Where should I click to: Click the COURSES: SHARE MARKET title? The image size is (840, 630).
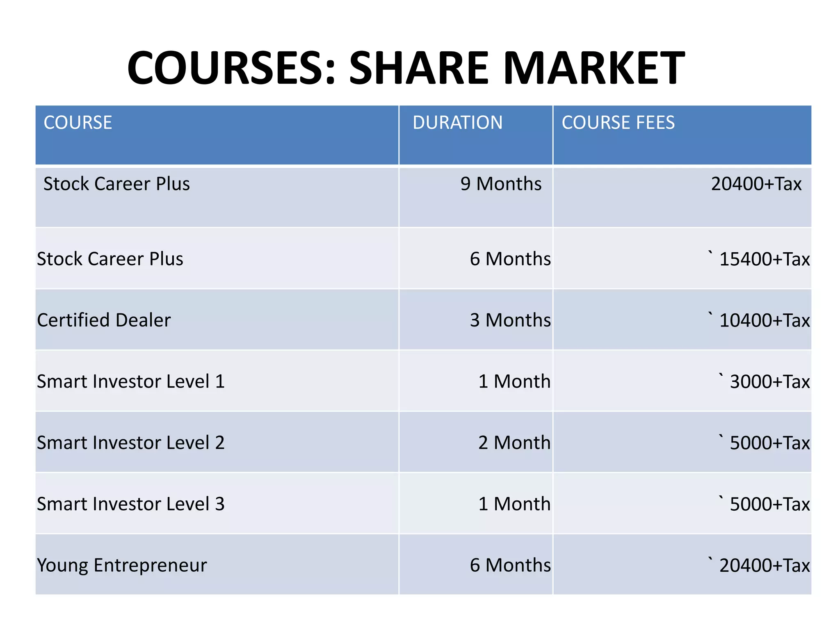point(406,68)
